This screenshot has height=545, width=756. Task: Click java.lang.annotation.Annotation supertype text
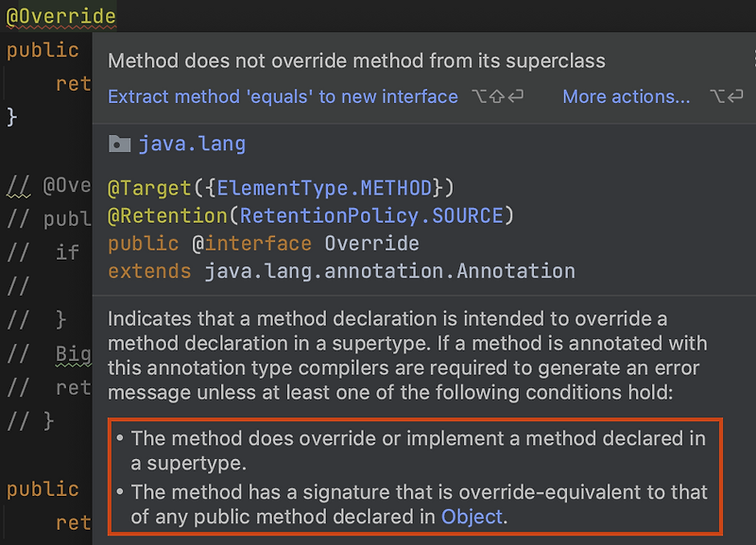(x=389, y=271)
